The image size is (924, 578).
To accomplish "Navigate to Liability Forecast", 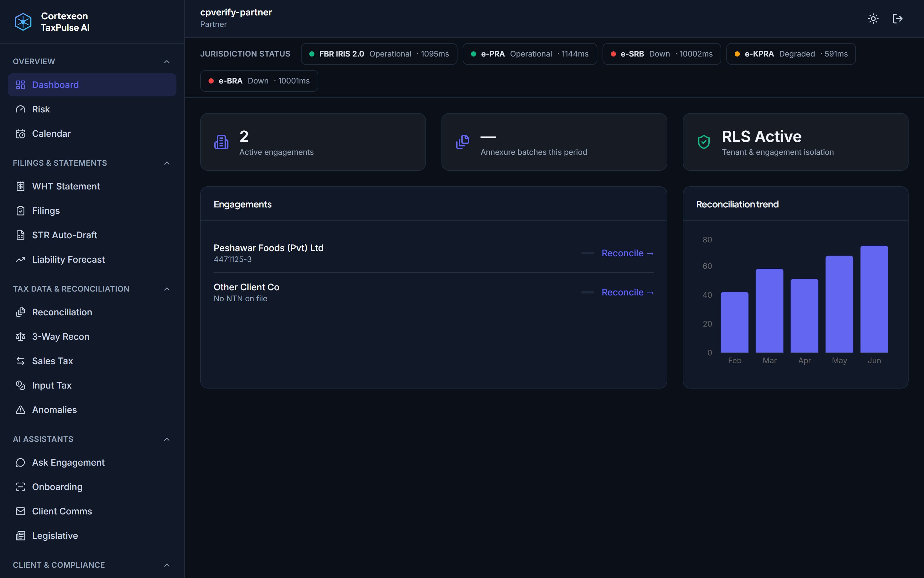I will tap(92, 259).
